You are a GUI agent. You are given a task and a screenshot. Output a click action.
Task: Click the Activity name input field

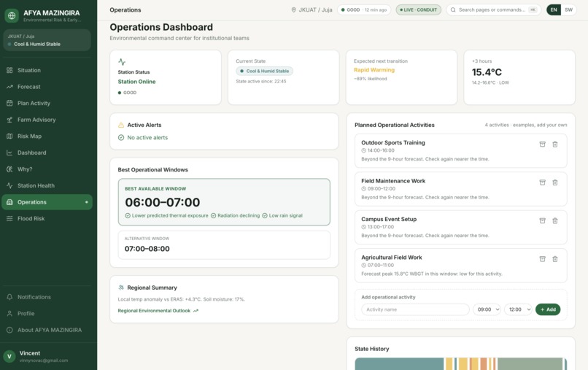point(415,309)
